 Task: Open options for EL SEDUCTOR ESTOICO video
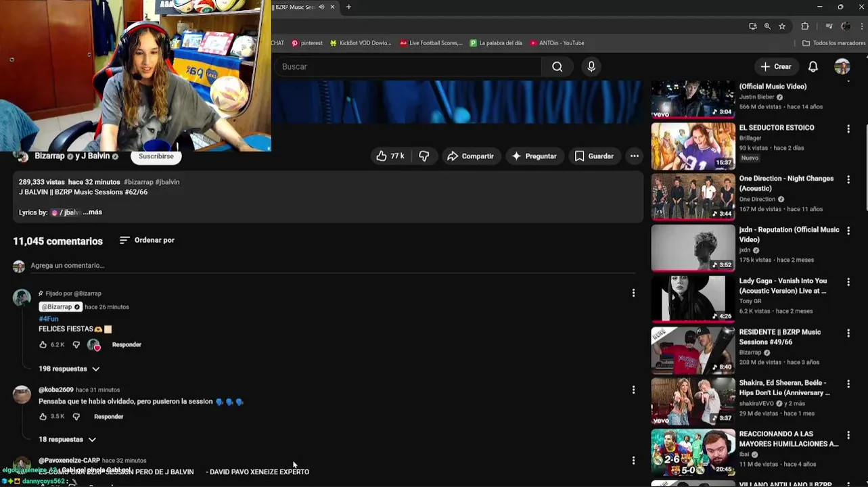coord(848,129)
